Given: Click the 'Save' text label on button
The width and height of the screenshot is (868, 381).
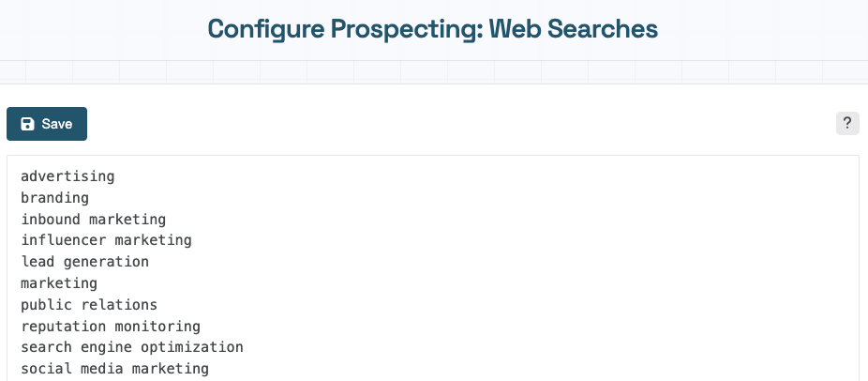Looking at the screenshot, I should point(57,124).
